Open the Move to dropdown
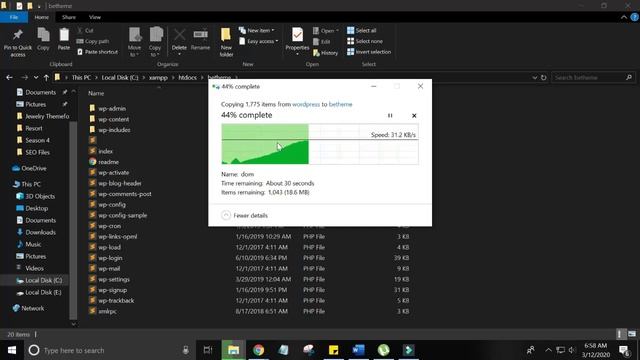The height and width of the screenshot is (360, 640). pos(135,42)
